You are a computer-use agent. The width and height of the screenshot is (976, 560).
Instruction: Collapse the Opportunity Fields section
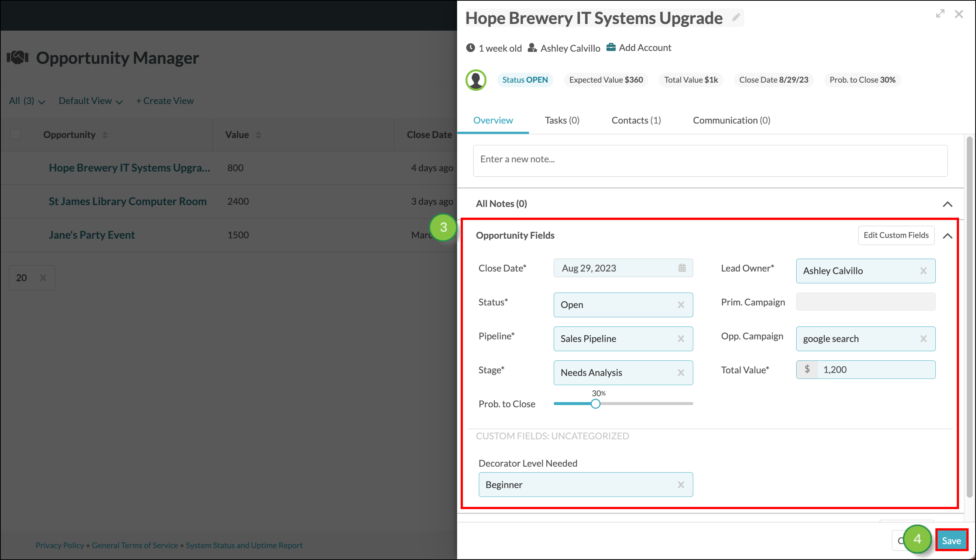948,236
